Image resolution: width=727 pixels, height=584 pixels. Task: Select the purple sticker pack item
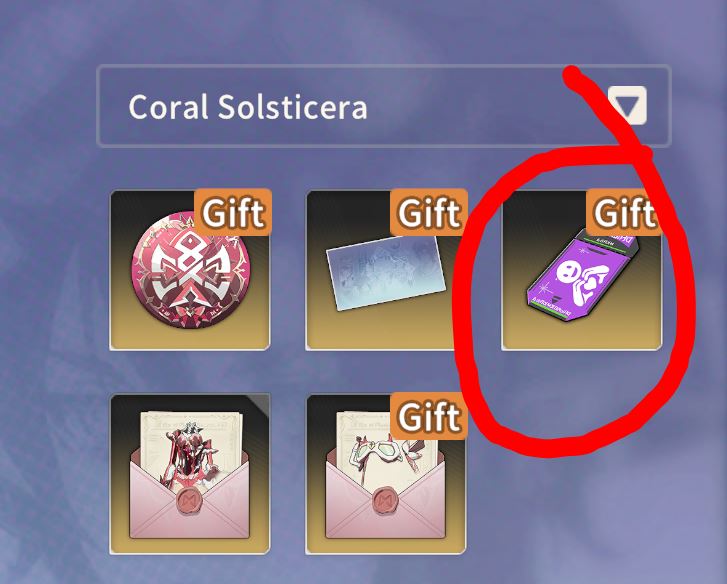click(x=582, y=270)
